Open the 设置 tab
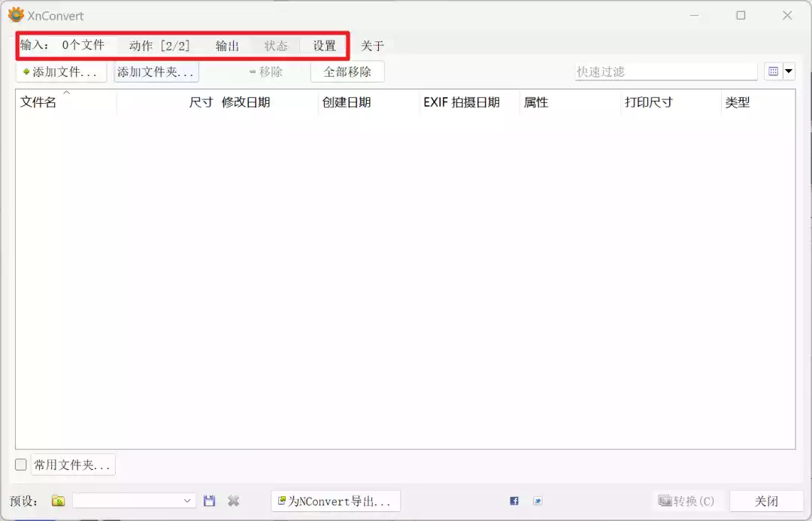 point(324,46)
